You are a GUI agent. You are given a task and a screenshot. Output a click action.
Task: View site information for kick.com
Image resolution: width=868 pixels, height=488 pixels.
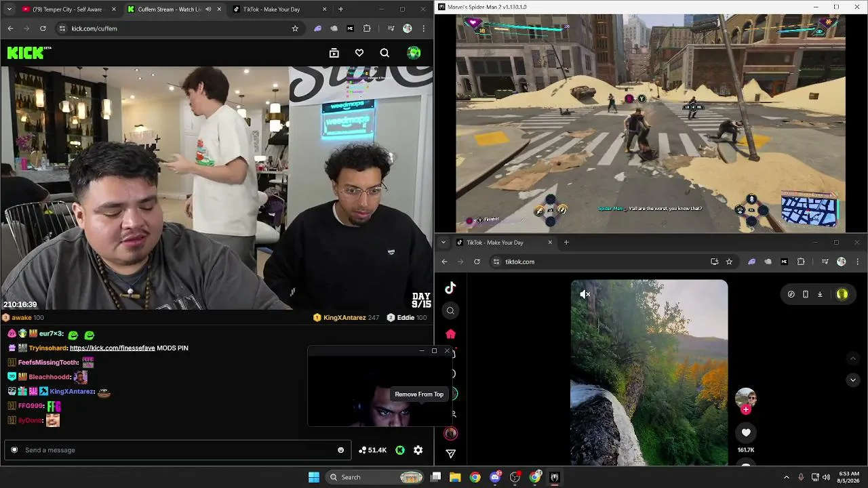pyautogui.click(x=62, y=28)
